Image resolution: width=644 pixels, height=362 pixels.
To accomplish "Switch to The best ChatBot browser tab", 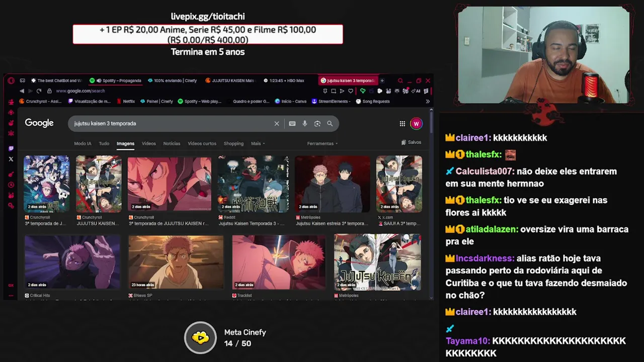I will [x=57, y=80].
